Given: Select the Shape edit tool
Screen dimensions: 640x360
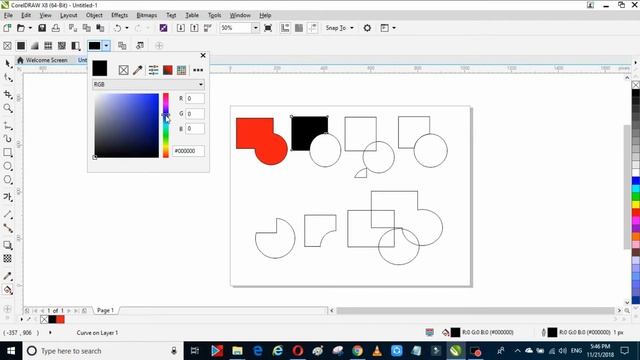Looking at the screenshot, I should 8,78.
